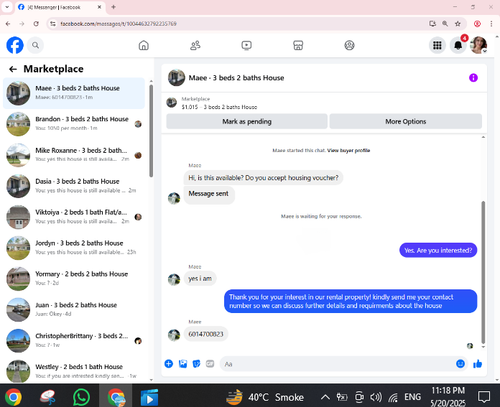Image resolution: width=500 pixels, height=407 pixels.
Task: Open emoji picker in message field
Action: (x=460, y=364)
